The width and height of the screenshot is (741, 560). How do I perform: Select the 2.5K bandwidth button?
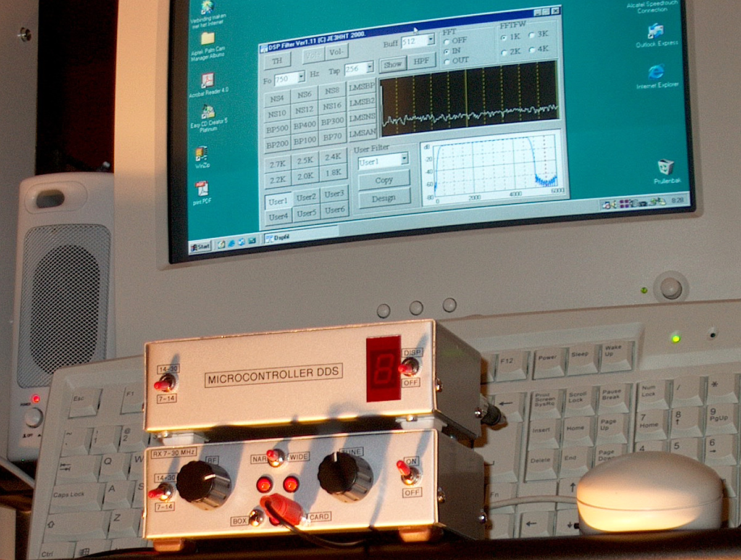coord(306,161)
